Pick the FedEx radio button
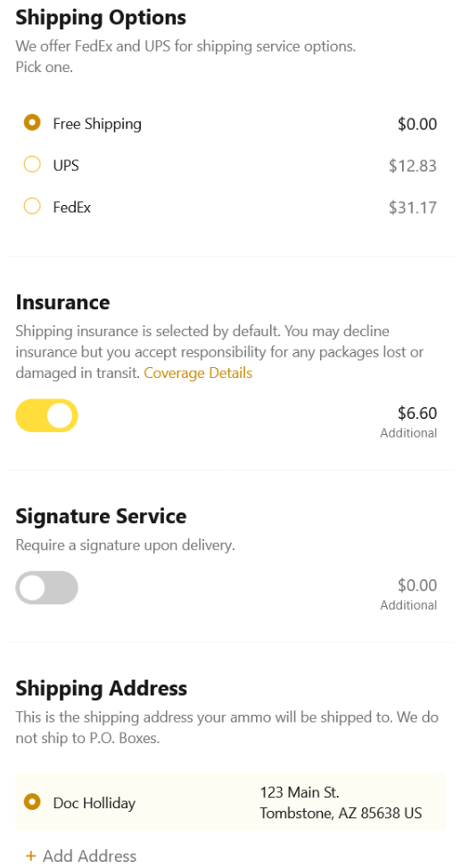The width and height of the screenshot is (461, 868). pyautogui.click(x=32, y=207)
